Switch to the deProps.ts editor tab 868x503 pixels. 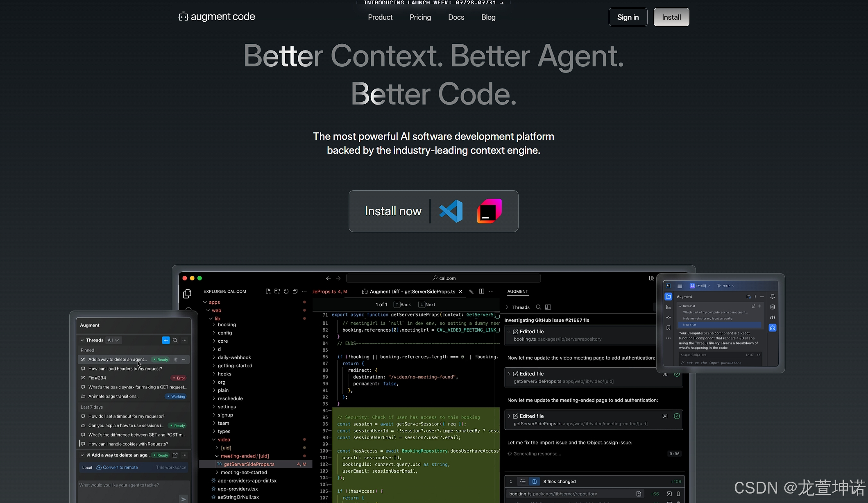click(330, 291)
